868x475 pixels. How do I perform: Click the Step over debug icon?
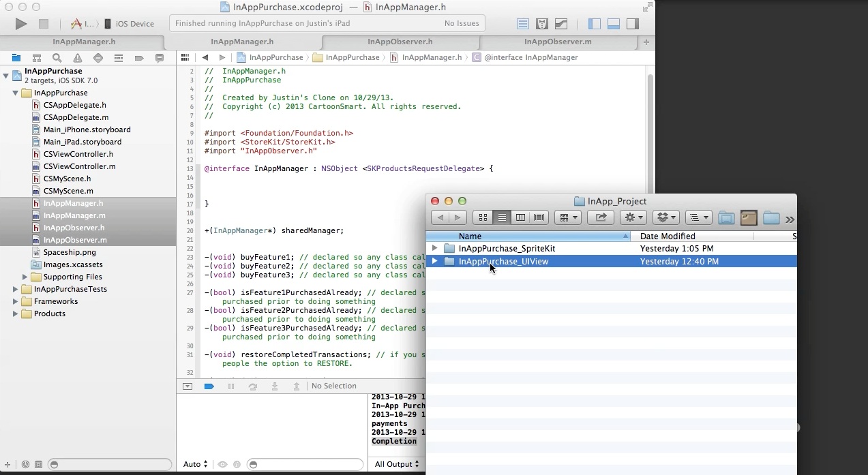tap(253, 386)
